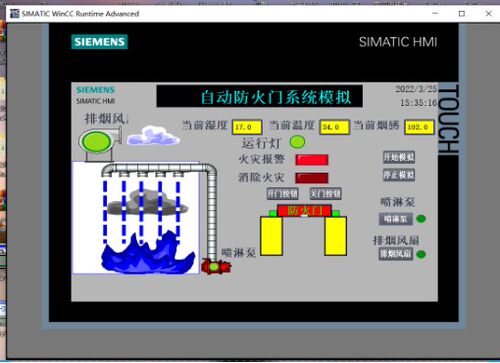Click the 当前温度 label

(292, 125)
